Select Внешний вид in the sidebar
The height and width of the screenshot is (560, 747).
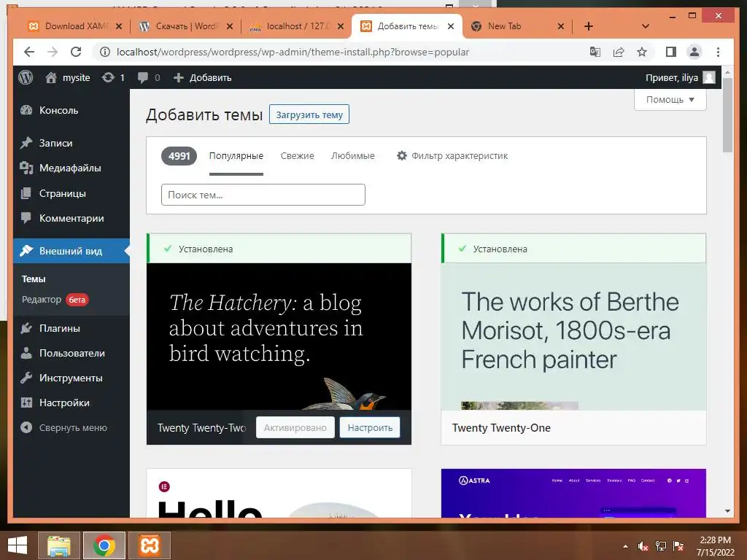click(71, 251)
